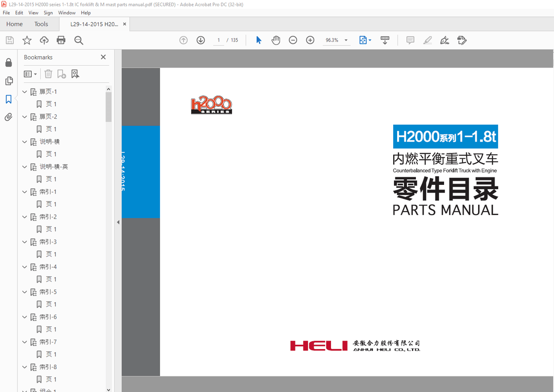Open the Fill & Sign tool
554x392 pixels.
[445, 40]
